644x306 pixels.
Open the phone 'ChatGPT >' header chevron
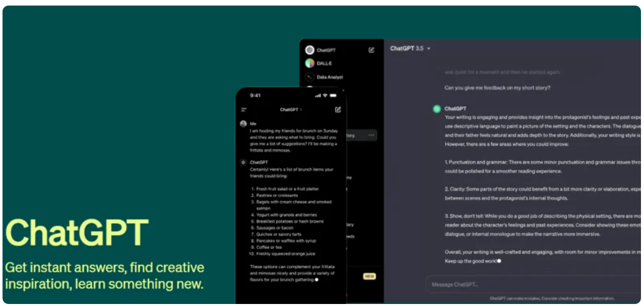click(x=302, y=110)
